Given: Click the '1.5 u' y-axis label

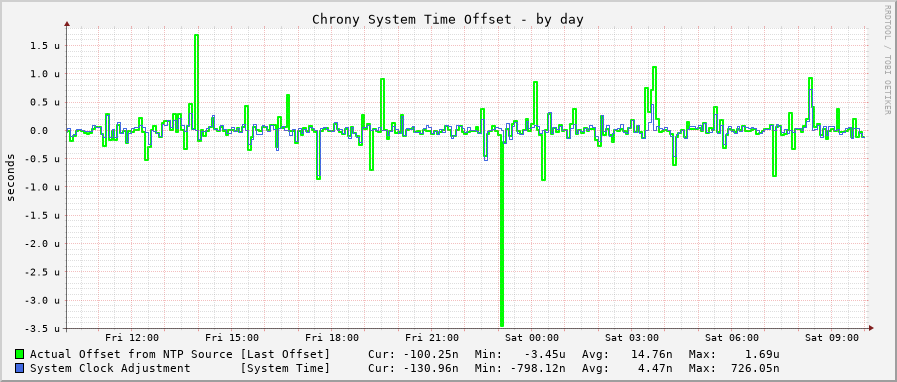Looking at the screenshot, I should (x=45, y=46).
